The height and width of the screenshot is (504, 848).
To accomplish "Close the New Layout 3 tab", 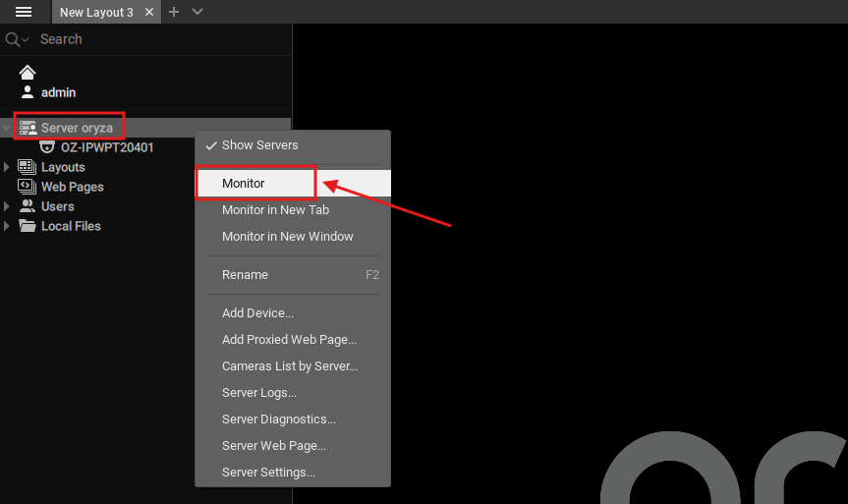I will (x=149, y=12).
